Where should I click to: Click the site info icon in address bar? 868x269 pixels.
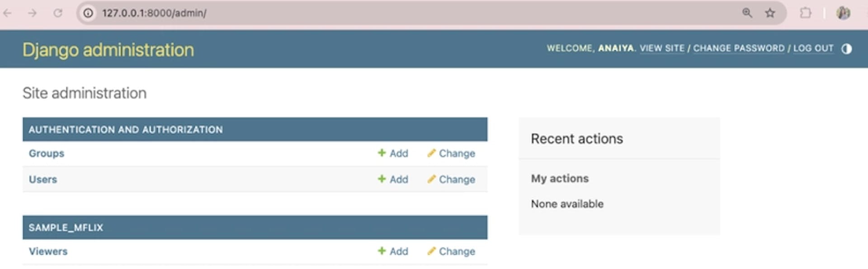[88, 13]
